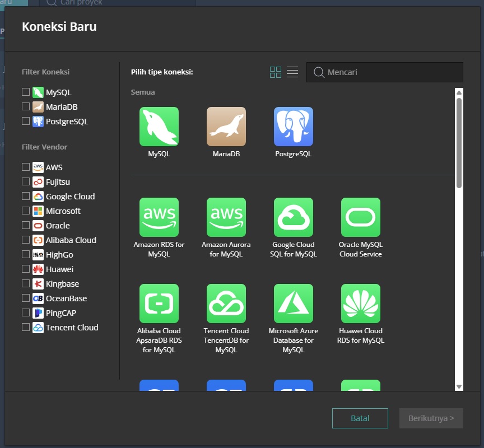The image size is (484, 448).
Task: Pick Oracle MySQL Cloud Service
Action: (x=361, y=217)
